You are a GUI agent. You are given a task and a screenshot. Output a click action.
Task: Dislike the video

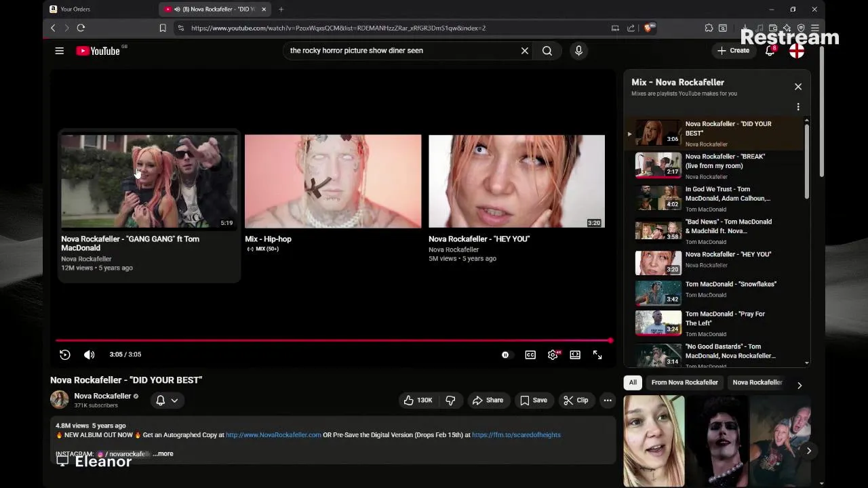(450, 401)
